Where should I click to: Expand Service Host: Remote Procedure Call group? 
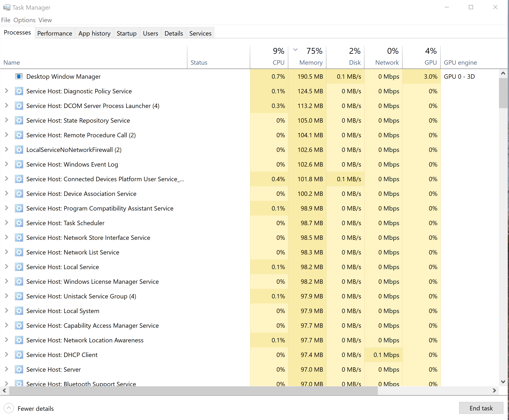click(x=6, y=135)
